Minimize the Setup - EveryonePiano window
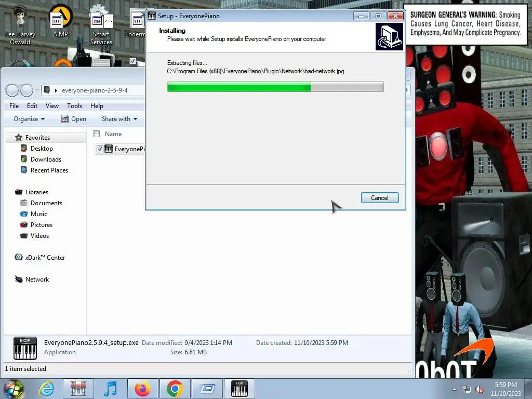532x399 pixels. [361, 16]
